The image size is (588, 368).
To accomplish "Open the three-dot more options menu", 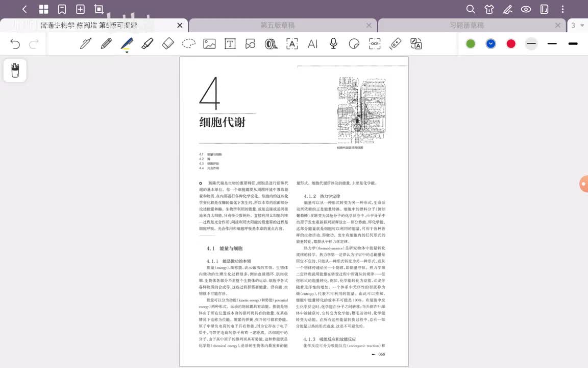I will click(562, 9).
